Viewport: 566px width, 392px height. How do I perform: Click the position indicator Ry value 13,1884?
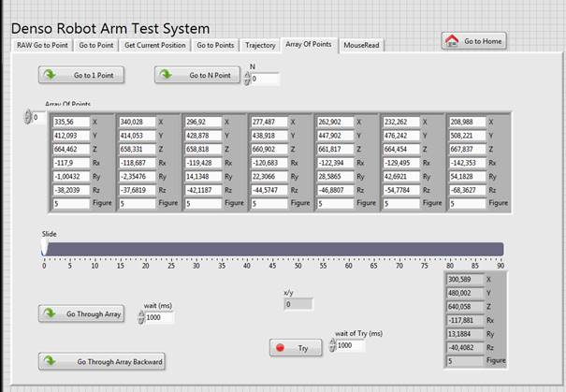(x=465, y=334)
